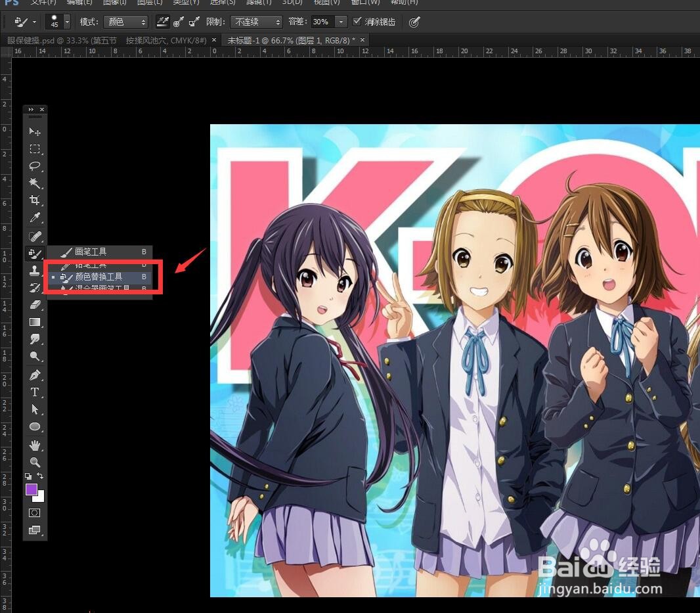Enable Sampling: Once eyedropper option
700x613 pixels.
click(179, 22)
